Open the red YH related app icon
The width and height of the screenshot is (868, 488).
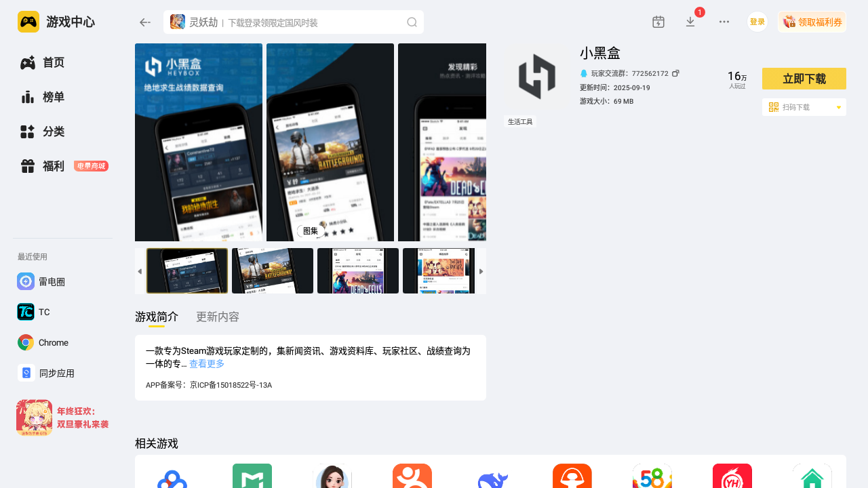tap(732, 476)
